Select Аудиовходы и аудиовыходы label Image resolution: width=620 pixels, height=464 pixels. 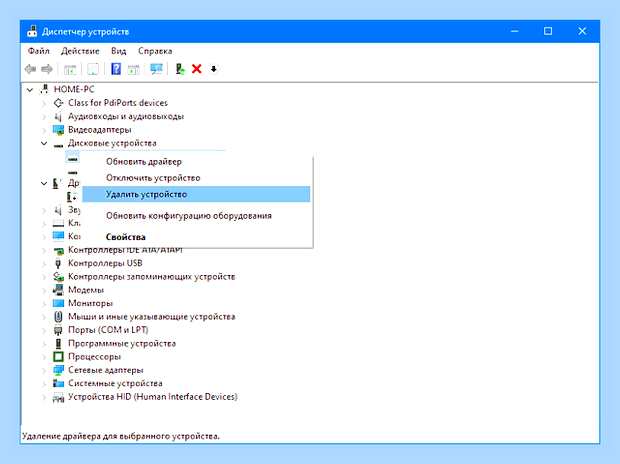tap(126, 116)
